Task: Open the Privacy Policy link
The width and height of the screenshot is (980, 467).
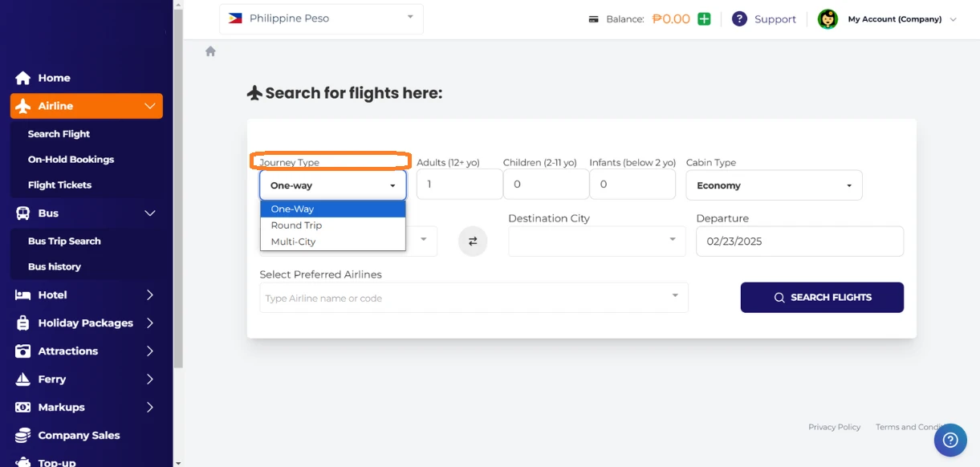Action: pyautogui.click(x=834, y=427)
